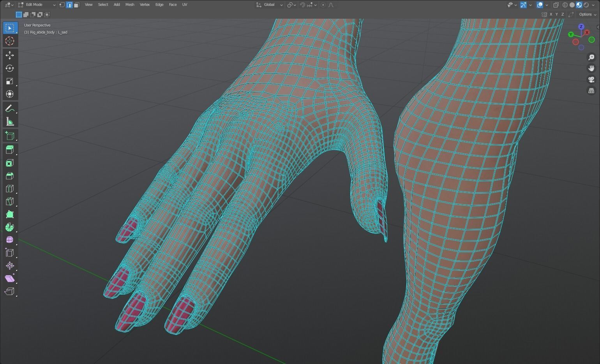600x364 pixels.
Task: Select the Shear tool
Action: point(10,278)
